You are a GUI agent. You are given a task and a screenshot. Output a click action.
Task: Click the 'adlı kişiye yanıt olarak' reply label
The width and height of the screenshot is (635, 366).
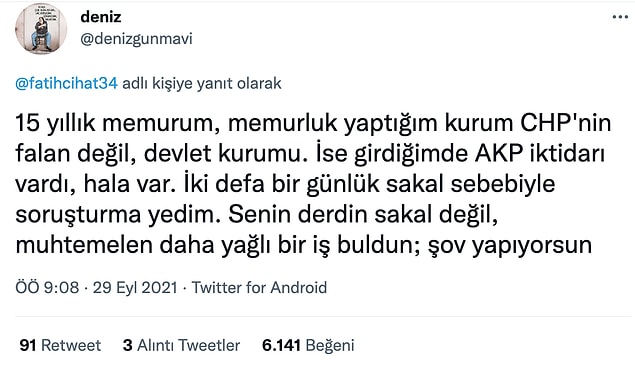tap(202, 83)
